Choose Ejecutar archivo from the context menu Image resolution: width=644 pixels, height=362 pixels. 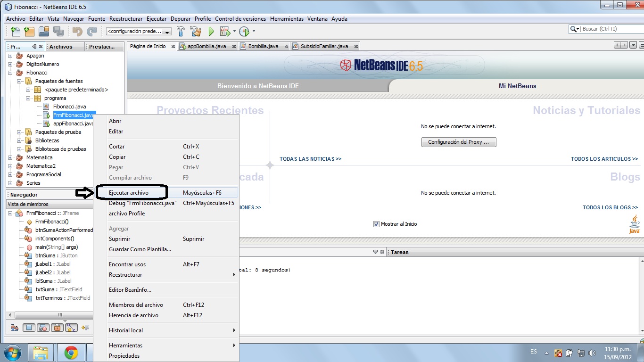coord(128,192)
